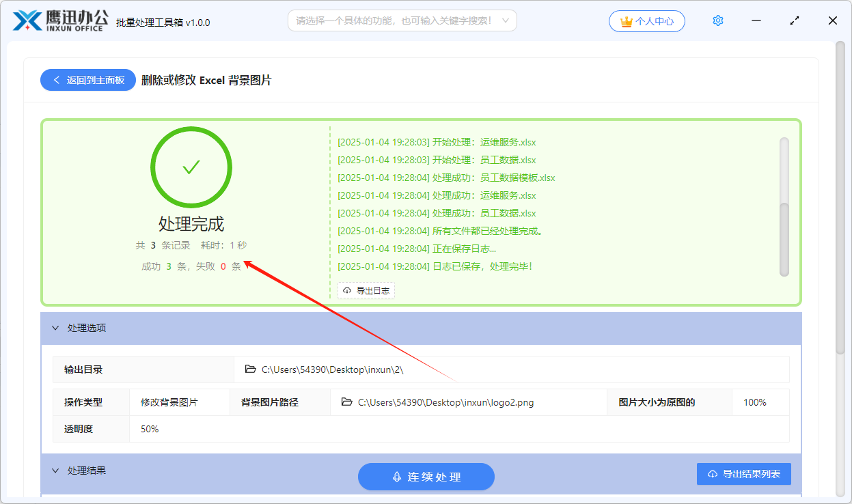Click the 导出日志 cloud export button
Image resolution: width=852 pixels, height=504 pixels.
tap(366, 291)
